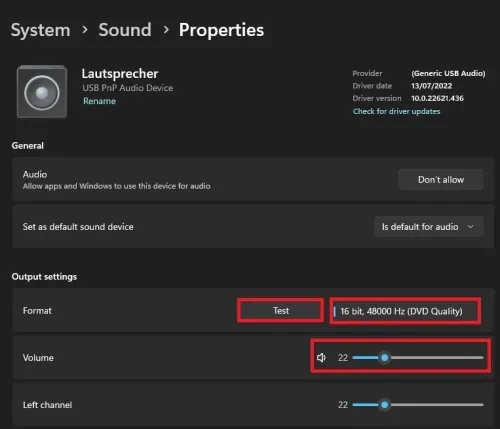Rename the Lautsprecher device
The image size is (500, 429).
(99, 101)
